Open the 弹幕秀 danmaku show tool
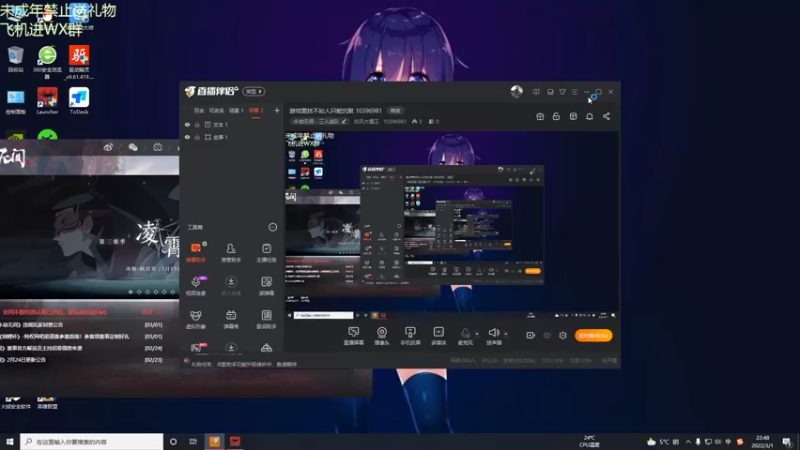 click(231, 319)
